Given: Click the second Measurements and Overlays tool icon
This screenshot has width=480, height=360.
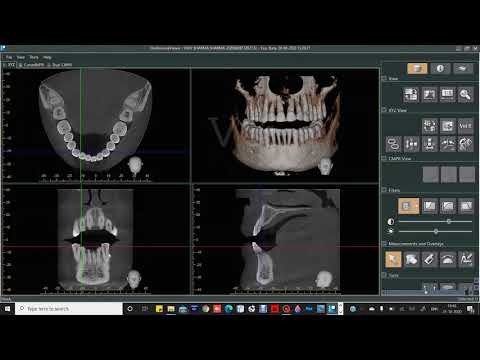Looking at the screenshot, I should pyautogui.click(x=411, y=259).
